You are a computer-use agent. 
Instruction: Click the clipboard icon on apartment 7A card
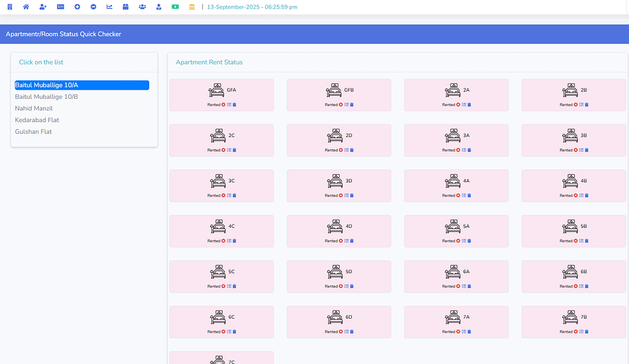[469, 331]
